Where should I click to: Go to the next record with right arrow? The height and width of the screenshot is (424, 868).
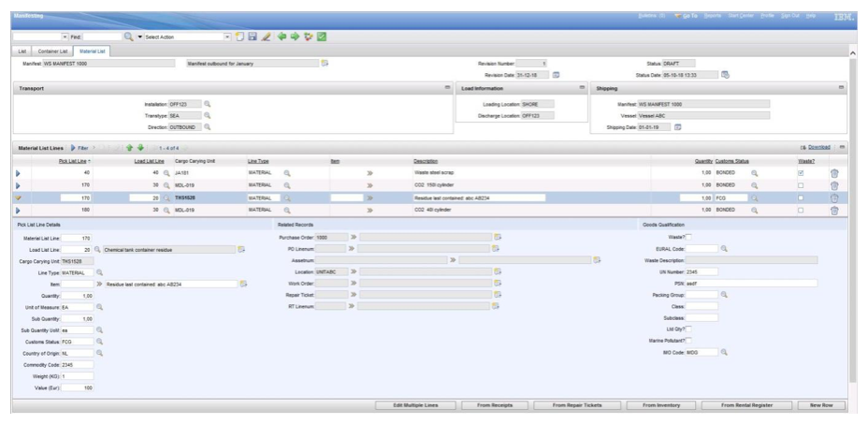[x=294, y=36]
